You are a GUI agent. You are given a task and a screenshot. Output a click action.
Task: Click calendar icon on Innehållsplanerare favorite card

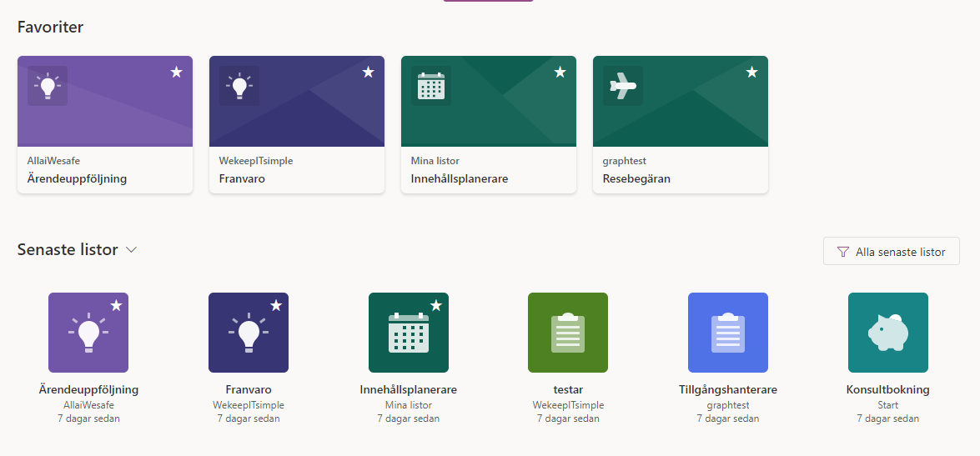coord(431,86)
